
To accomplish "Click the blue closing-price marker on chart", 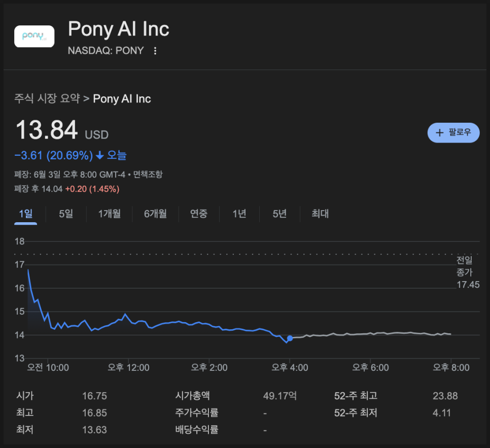I will pos(290,338).
